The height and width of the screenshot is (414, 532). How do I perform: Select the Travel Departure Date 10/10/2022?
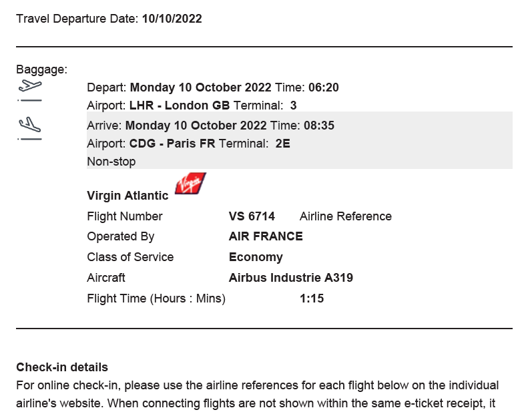pos(172,18)
